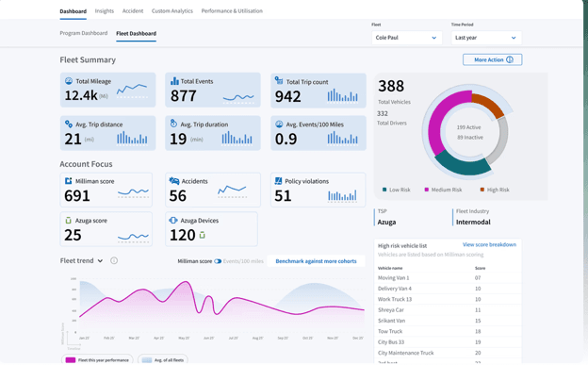Open the Fleet dropdown showing Cole Paul

point(407,38)
